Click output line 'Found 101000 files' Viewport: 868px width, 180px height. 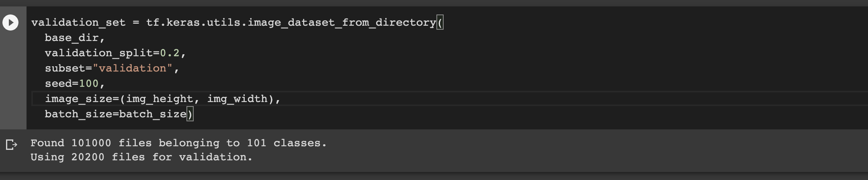tap(179, 143)
